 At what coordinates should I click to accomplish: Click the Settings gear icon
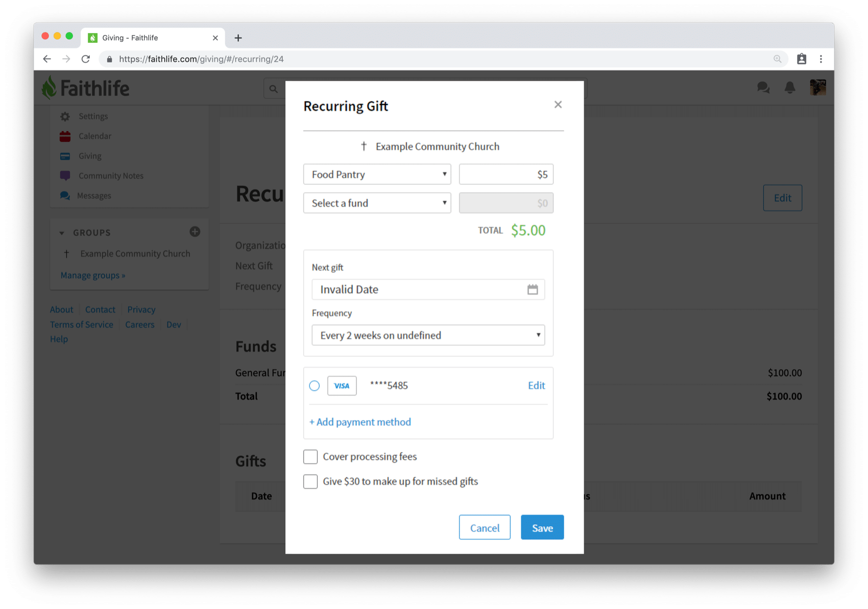click(65, 116)
